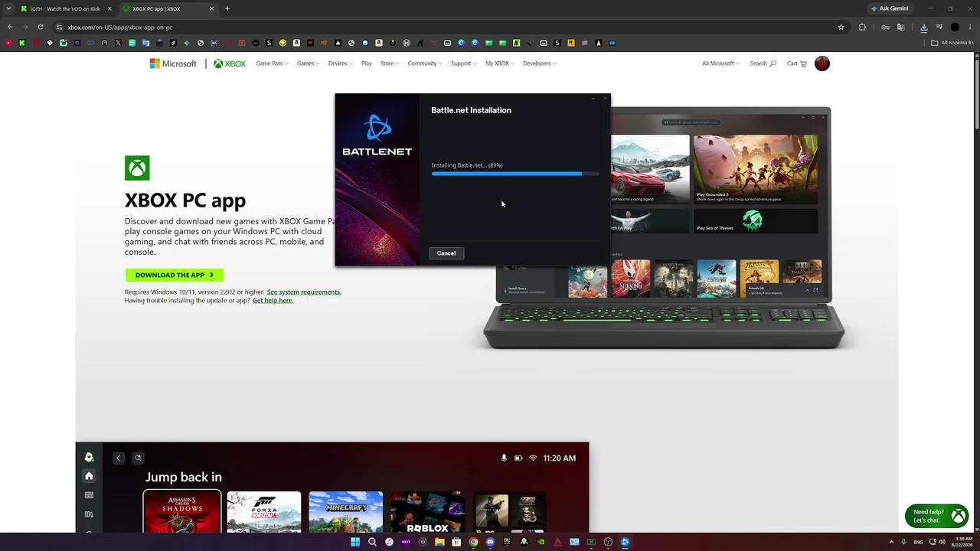Open Windows taskbar Search
This screenshot has height=551, width=980.
click(372, 542)
